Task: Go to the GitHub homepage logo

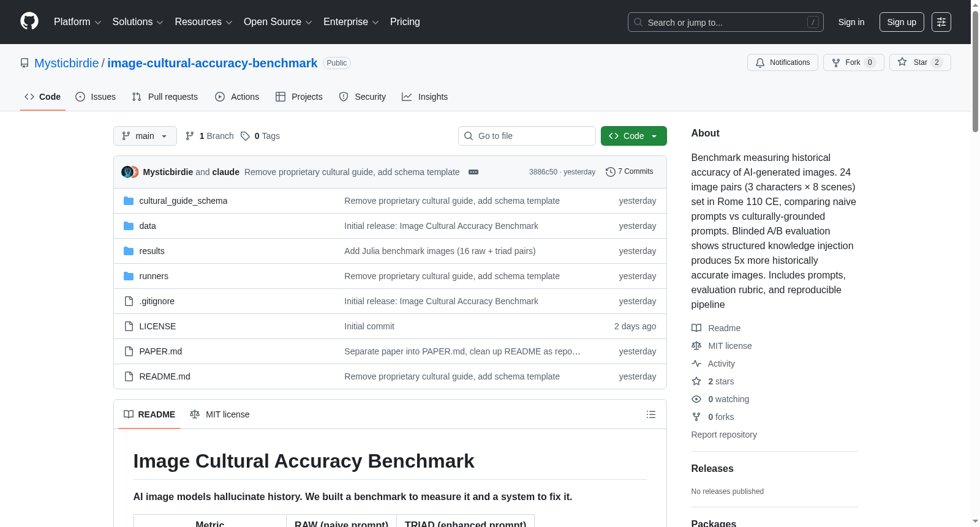Action: 29,21
